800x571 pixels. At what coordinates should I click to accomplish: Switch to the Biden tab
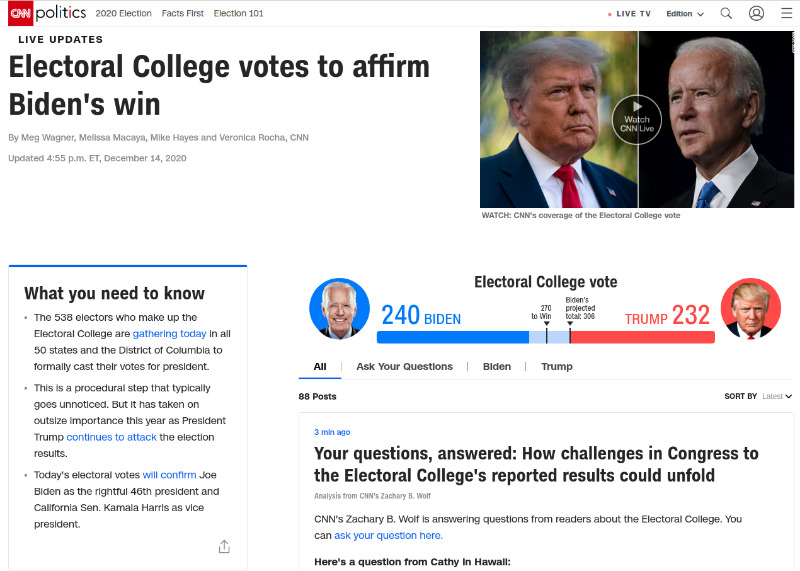[496, 366]
